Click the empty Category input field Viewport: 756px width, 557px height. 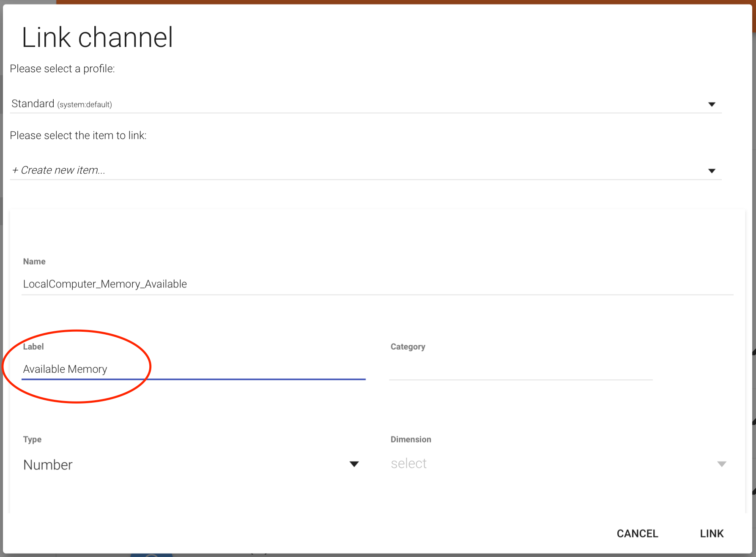pyautogui.click(x=520, y=370)
